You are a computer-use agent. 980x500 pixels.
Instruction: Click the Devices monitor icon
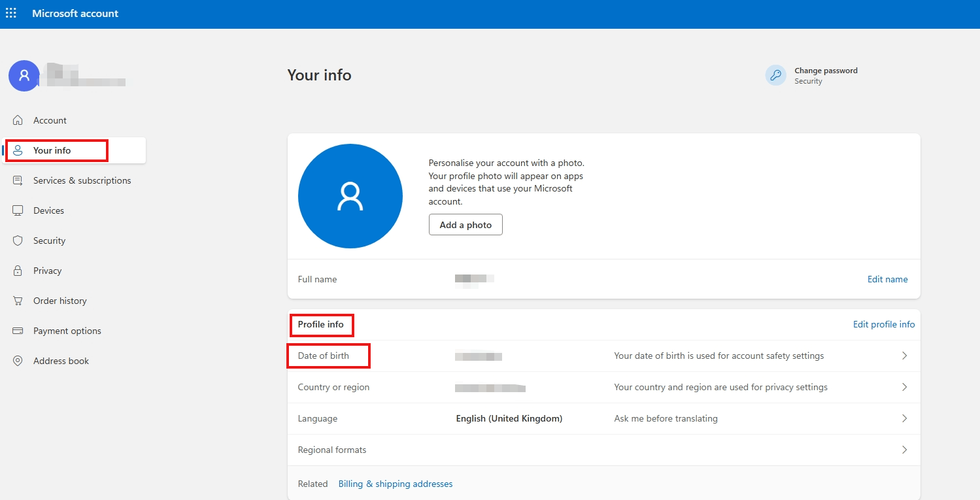coord(18,210)
